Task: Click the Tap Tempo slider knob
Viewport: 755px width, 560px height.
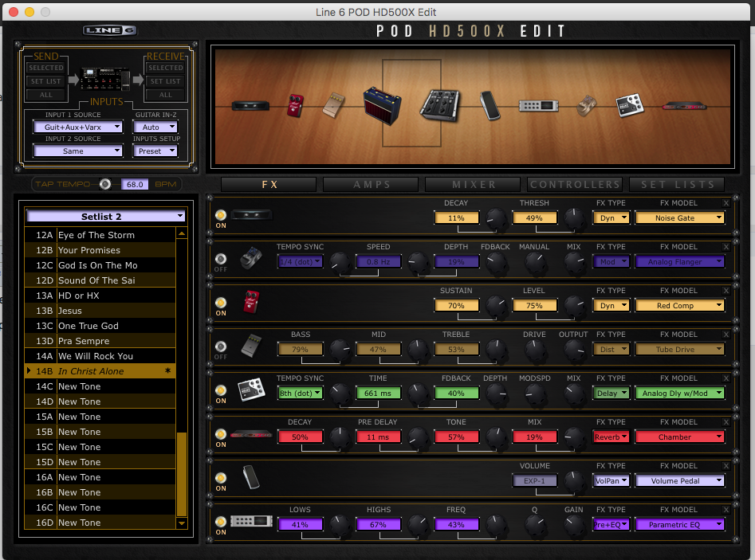Action: pos(105,184)
